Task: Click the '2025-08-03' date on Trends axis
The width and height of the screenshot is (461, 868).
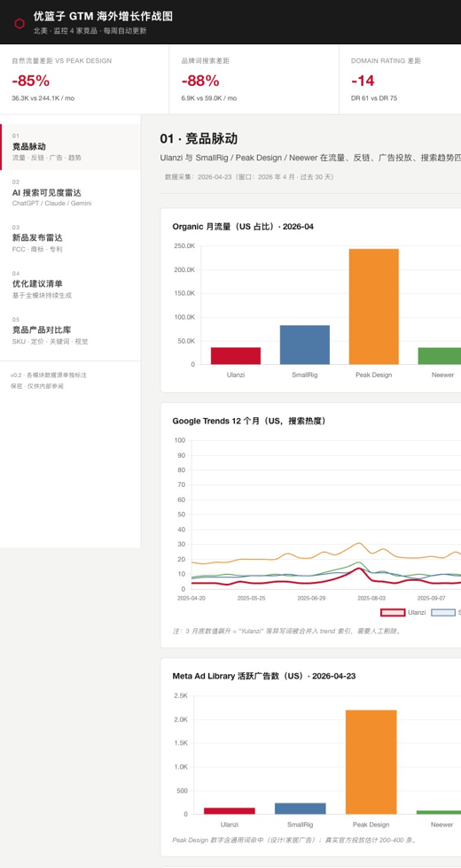Action: [371, 599]
